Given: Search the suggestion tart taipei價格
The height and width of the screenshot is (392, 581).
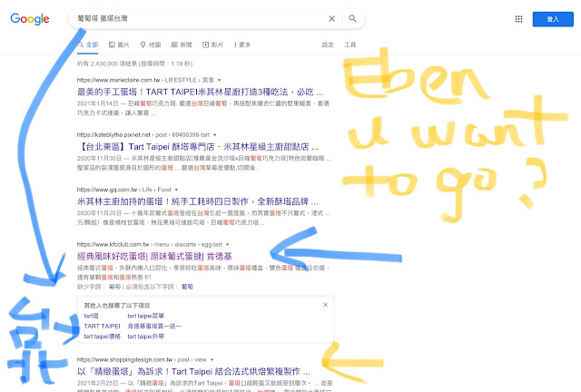Looking at the screenshot, I should click(103, 337).
